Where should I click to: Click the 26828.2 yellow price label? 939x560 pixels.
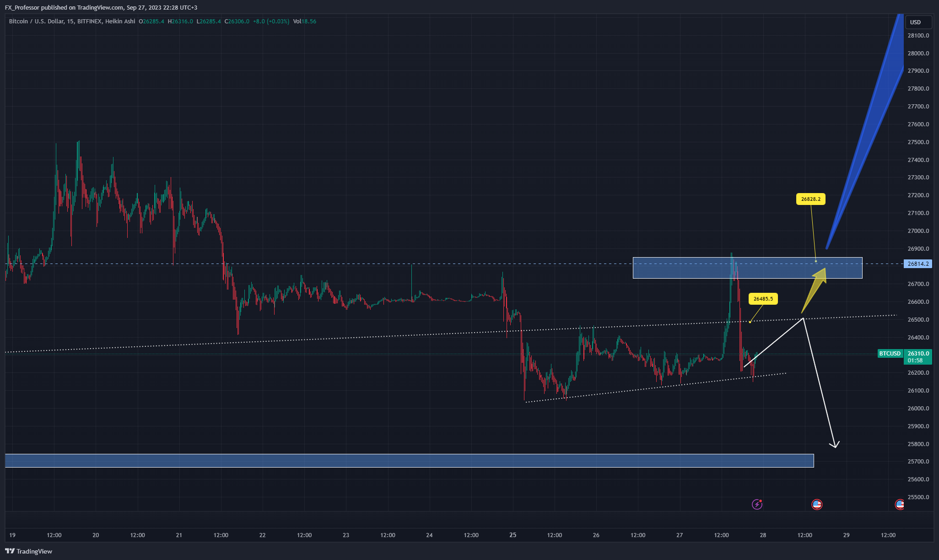(x=810, y=199)
